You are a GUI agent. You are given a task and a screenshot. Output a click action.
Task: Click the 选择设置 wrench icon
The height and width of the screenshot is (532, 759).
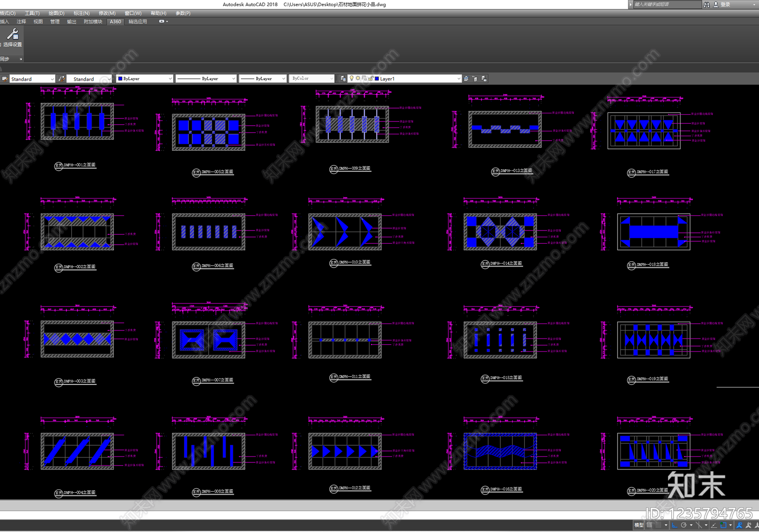tap(13, 34)
